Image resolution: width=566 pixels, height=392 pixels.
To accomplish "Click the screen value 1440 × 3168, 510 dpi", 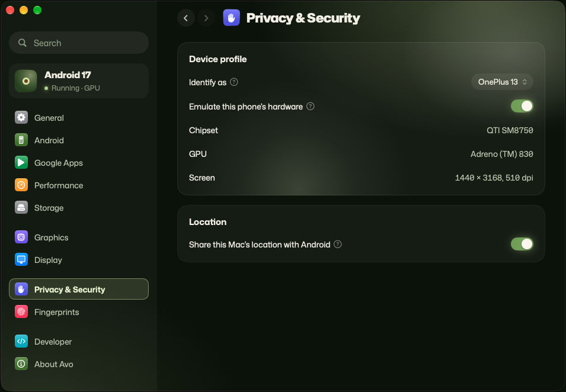I will pyautogui.click(x=494, y=178).
